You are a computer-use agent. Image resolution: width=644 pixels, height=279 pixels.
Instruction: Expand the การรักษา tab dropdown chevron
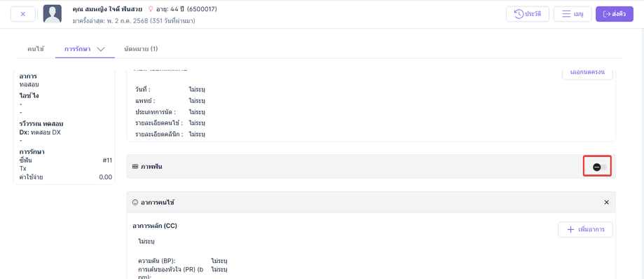click(101, 49)
